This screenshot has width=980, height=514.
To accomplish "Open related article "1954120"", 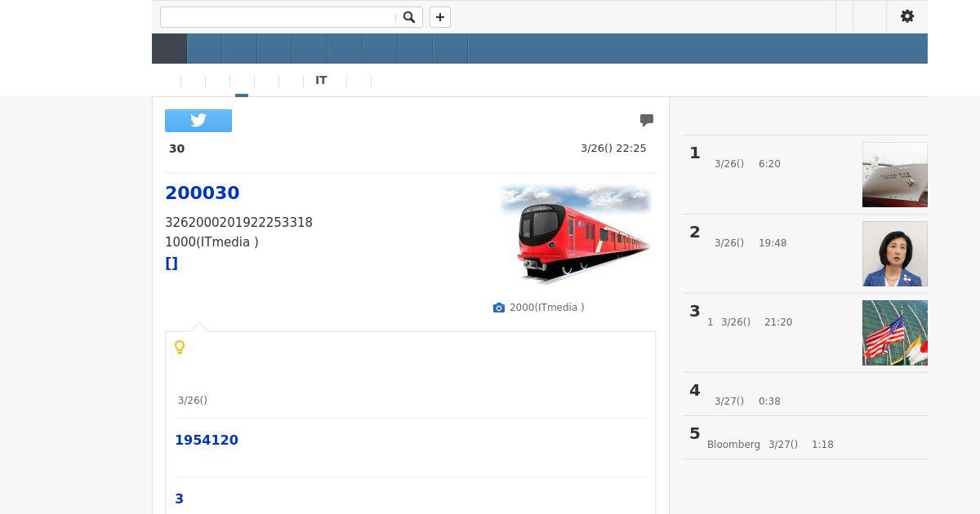I will (x=207, y=440).
